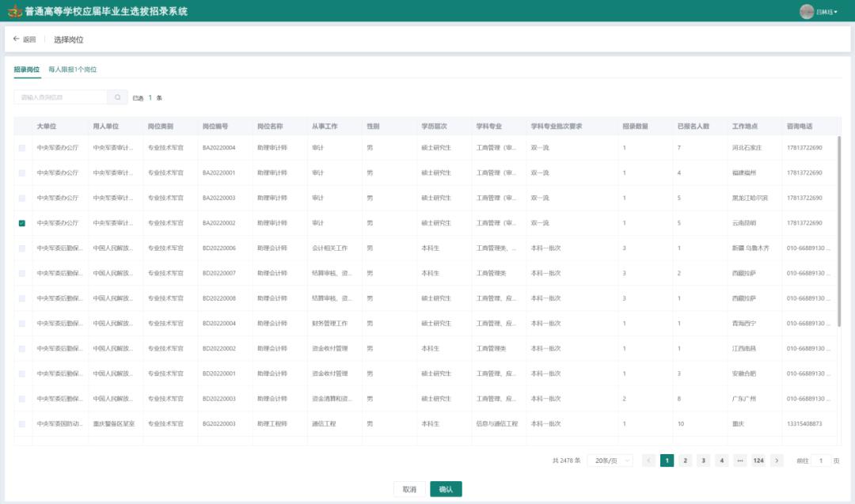Check the BA20220004 row checkbox
The image size is (855, 504).
tap(22, 148)
